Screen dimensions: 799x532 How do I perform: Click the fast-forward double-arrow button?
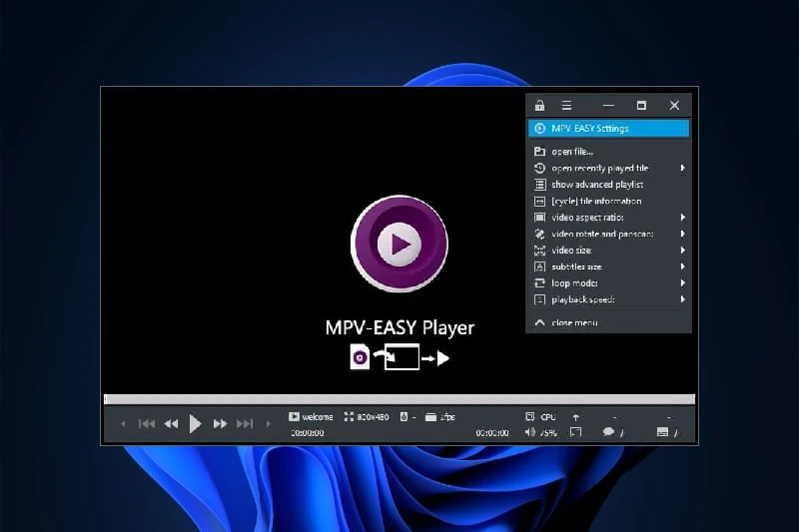220,423
